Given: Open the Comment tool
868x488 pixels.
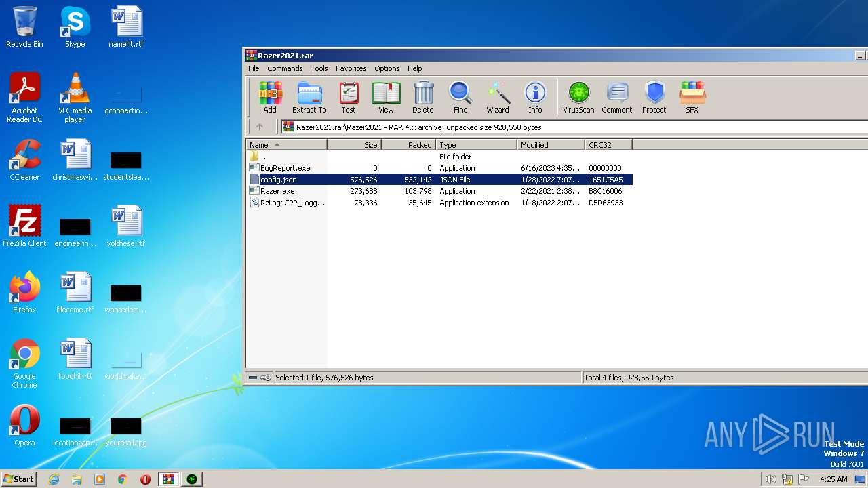Looking at the screenshot, I should point(617,97).
